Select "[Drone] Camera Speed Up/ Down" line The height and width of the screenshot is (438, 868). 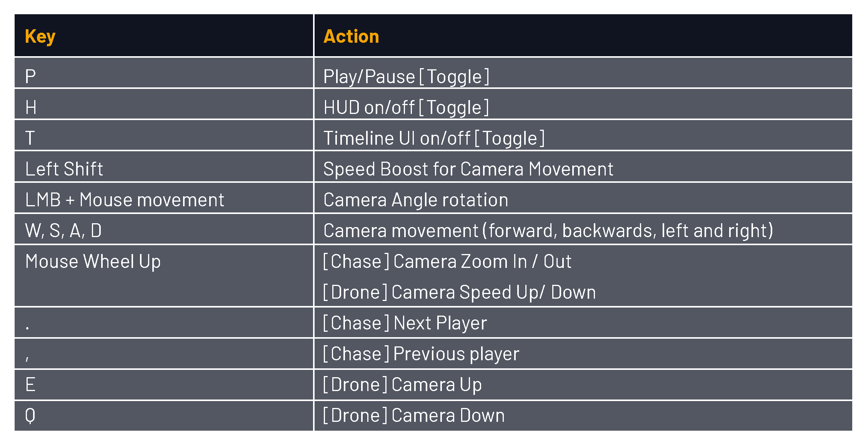[460, 292]
